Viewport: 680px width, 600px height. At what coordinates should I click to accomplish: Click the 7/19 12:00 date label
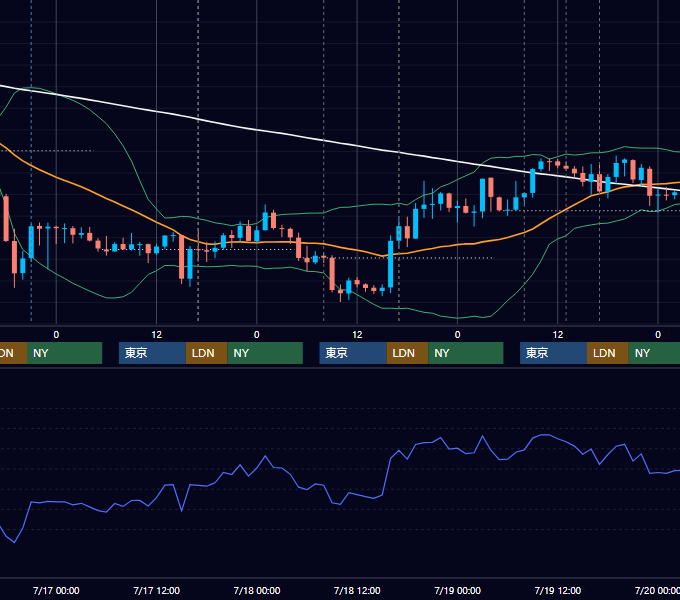(558, 590)
